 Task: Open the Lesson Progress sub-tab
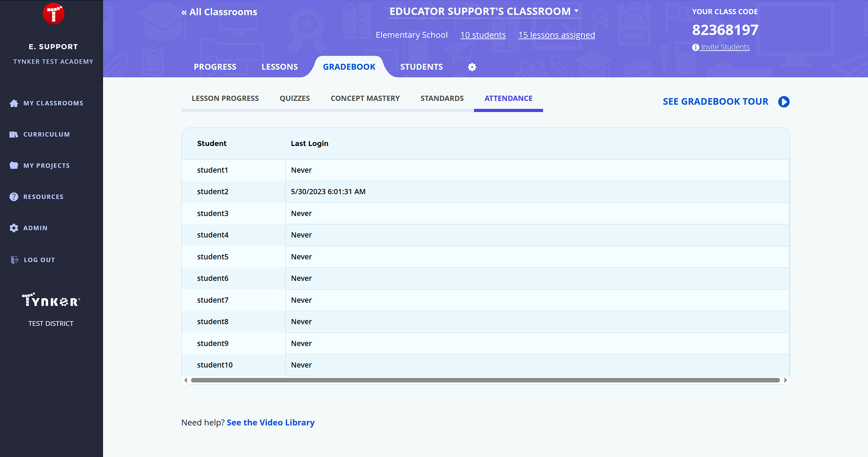coord(225,98)
